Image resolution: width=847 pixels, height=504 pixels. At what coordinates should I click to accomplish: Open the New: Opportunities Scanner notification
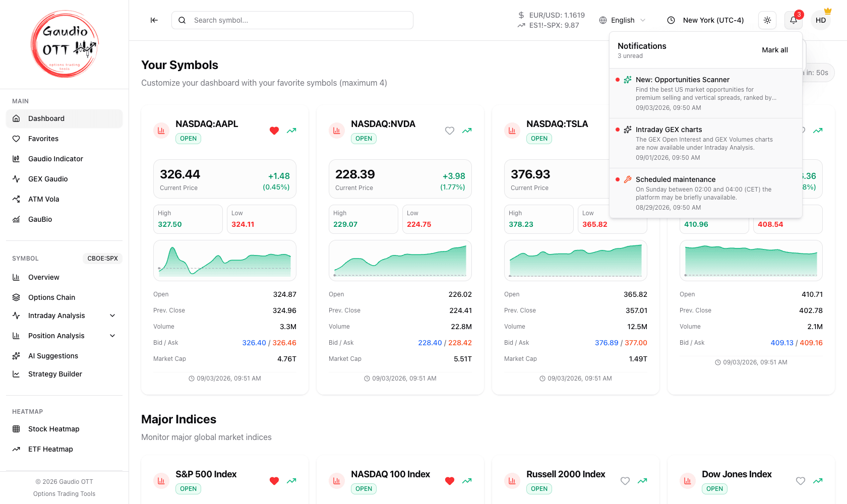pos(706,93)
